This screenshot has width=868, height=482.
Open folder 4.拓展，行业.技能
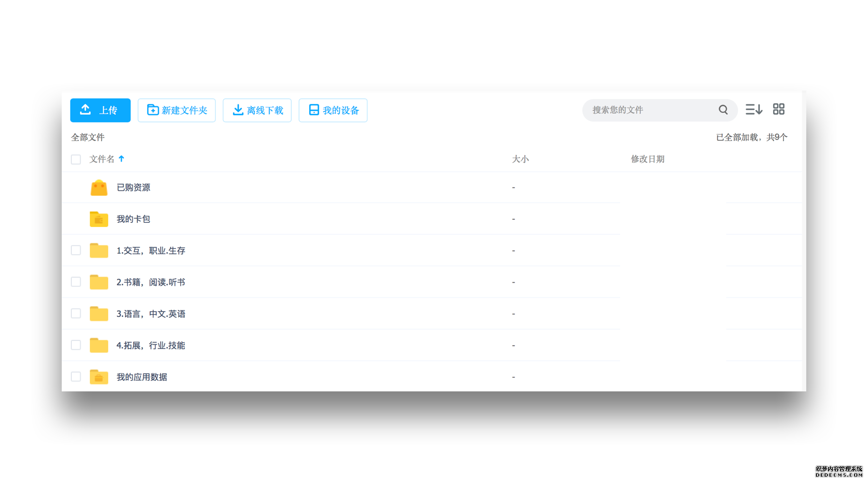(x=151, y=346)
